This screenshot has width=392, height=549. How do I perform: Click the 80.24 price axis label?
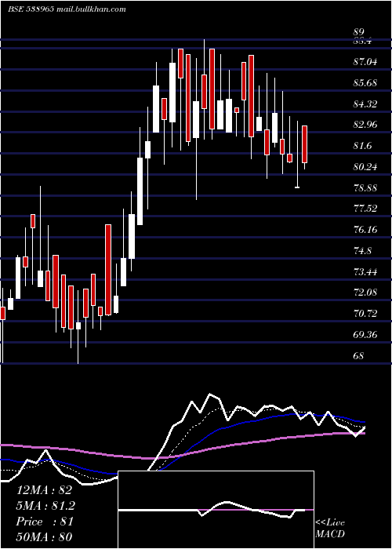coord(365,166)
